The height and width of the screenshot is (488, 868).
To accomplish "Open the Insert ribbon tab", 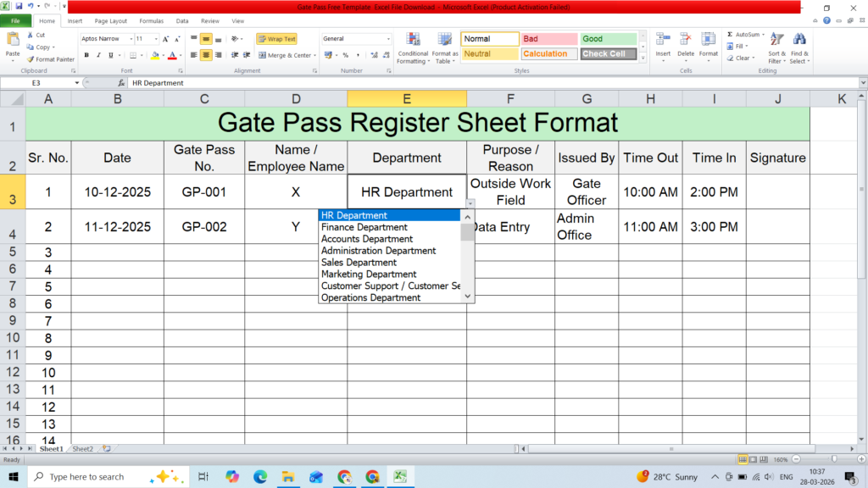I will [75, 21].
